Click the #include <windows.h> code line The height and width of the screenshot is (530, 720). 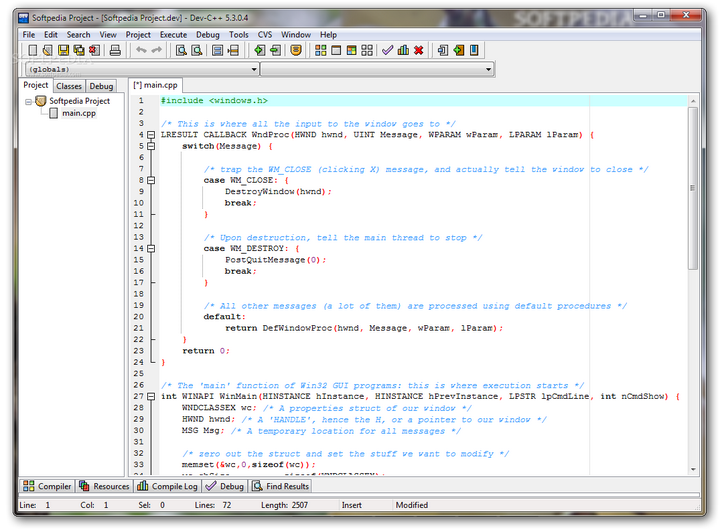(214, 101)
